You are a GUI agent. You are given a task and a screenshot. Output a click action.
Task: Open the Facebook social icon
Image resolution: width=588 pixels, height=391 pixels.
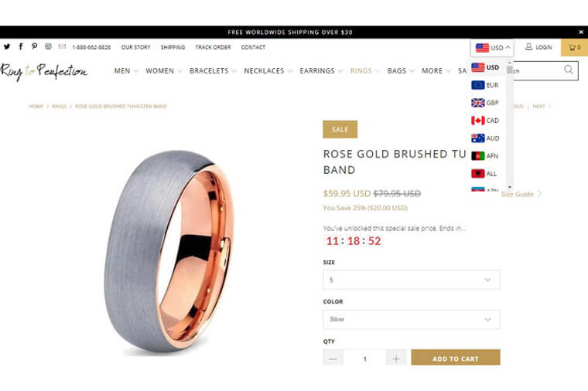click(x=21, y=46)
